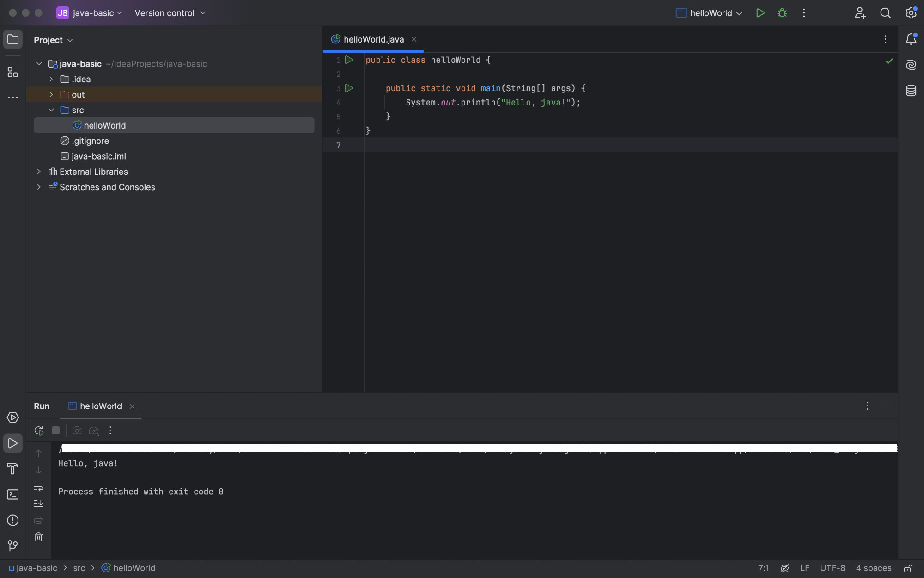Open the Git version control tool window
This screenshot has width=924, height=578.
13,546
